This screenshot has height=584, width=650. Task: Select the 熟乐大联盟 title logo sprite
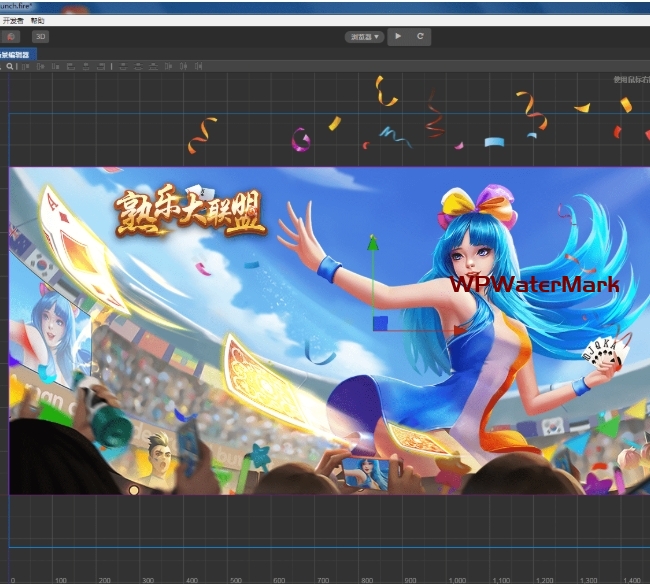coord(189,211)
